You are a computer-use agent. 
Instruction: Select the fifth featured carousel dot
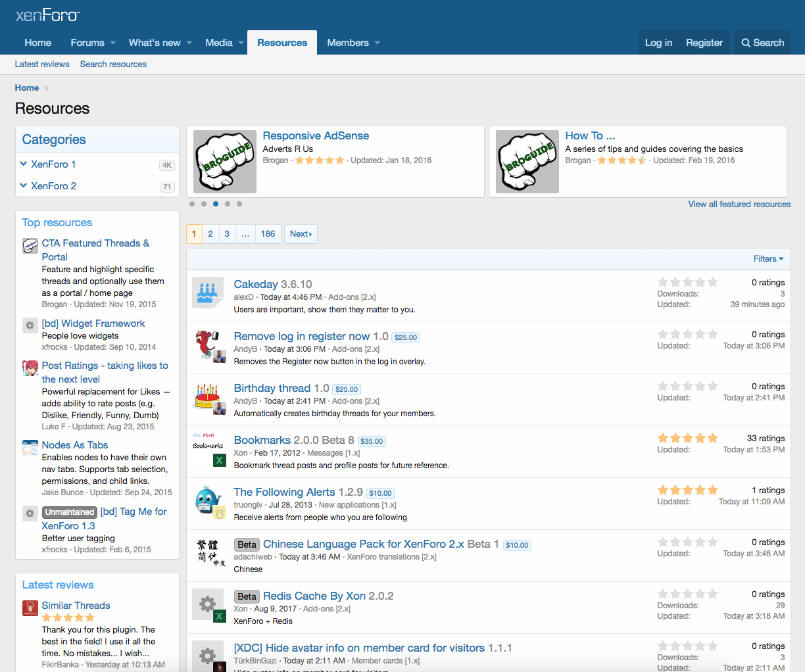point(239,204)
